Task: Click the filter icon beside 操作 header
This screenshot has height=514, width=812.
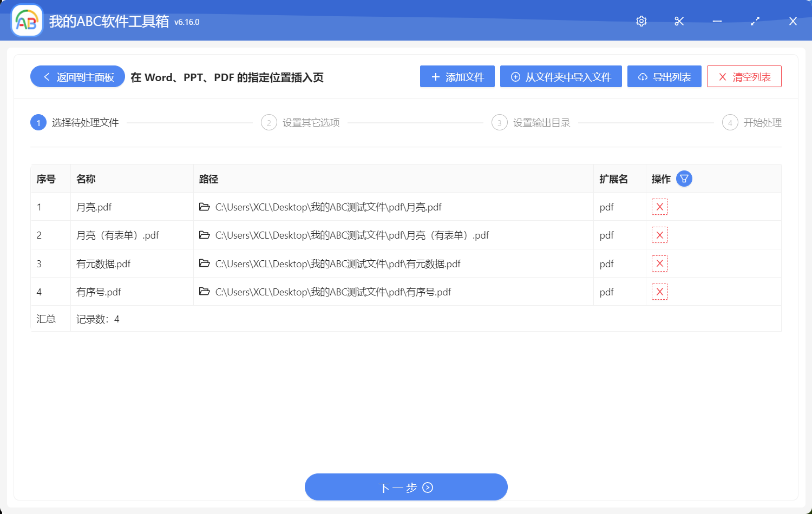Action: click(x=684, y=179)
